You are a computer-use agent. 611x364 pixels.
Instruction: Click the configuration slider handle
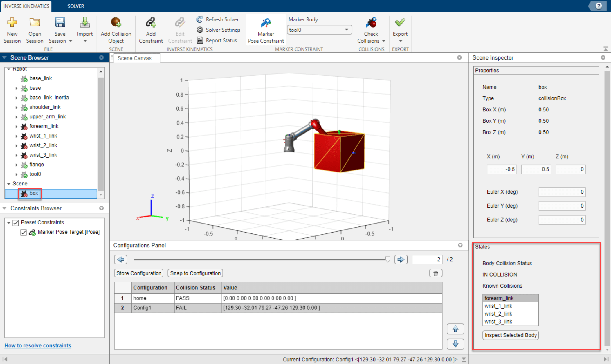387,260
